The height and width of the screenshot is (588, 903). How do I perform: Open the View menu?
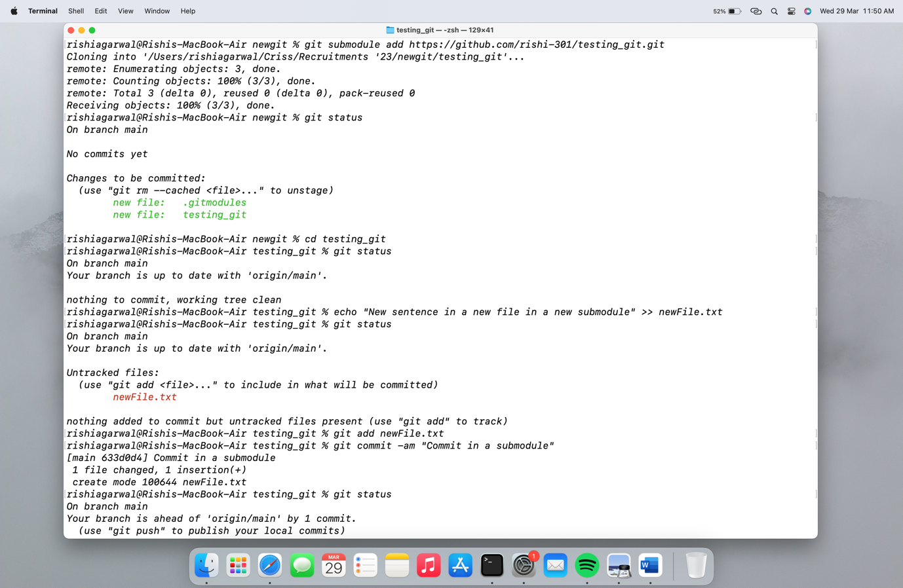pos(125,10)
